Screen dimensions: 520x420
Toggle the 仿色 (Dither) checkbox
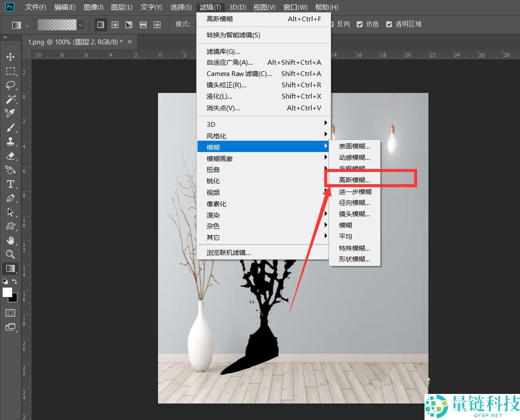[359, 24]
